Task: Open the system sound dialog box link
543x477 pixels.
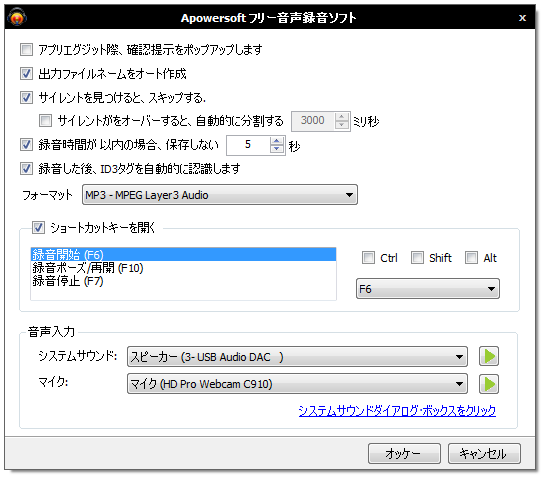Action: 397,410
